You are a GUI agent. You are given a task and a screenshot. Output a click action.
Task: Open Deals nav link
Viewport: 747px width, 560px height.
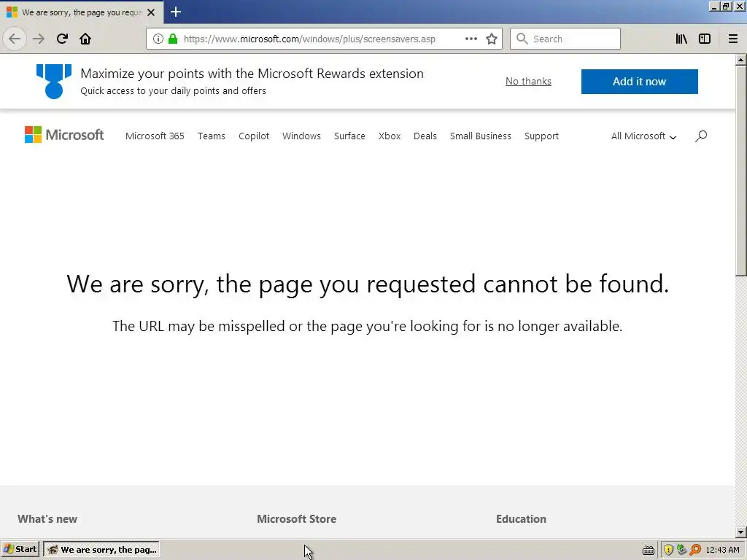coord(425,136)
